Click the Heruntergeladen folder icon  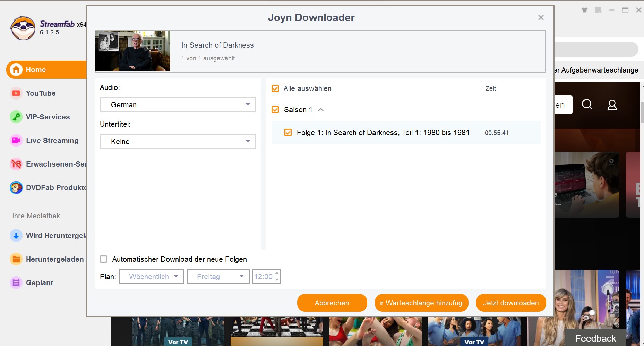click(x=16, y=259)
